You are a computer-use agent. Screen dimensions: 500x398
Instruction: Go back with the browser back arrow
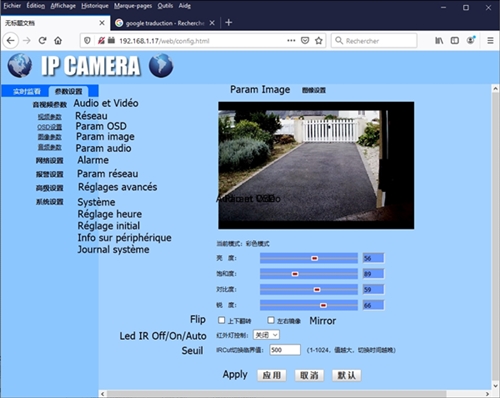coord(11,41)
